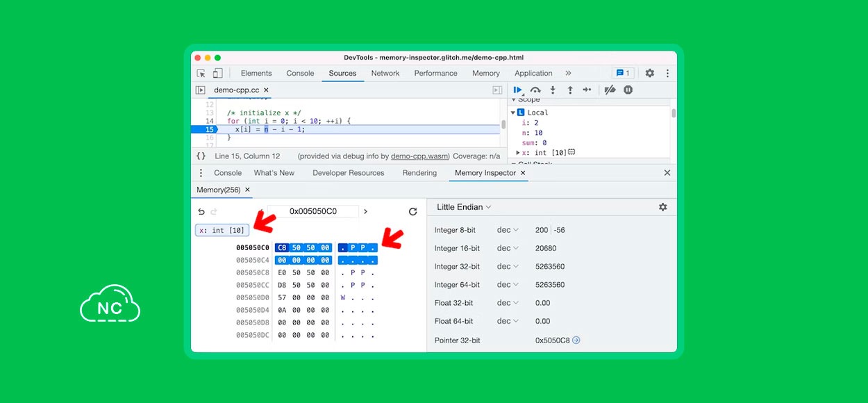Step into next function call

click(x=553, y=90)
